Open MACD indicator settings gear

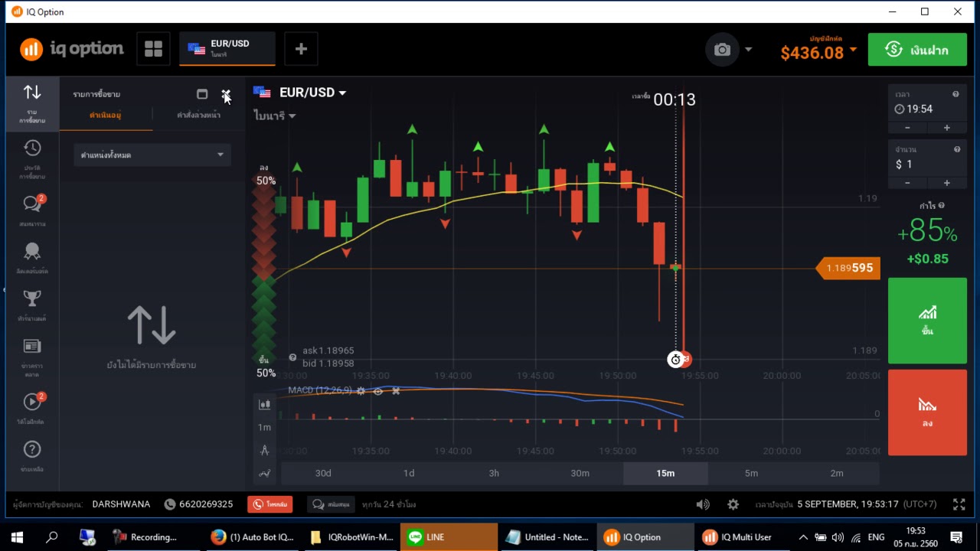coord(361,391)
